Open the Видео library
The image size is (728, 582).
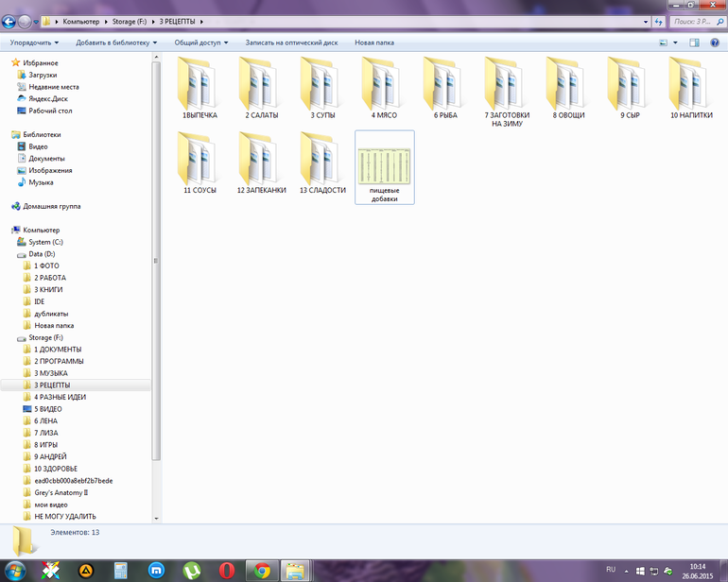(x=38, y=146)
